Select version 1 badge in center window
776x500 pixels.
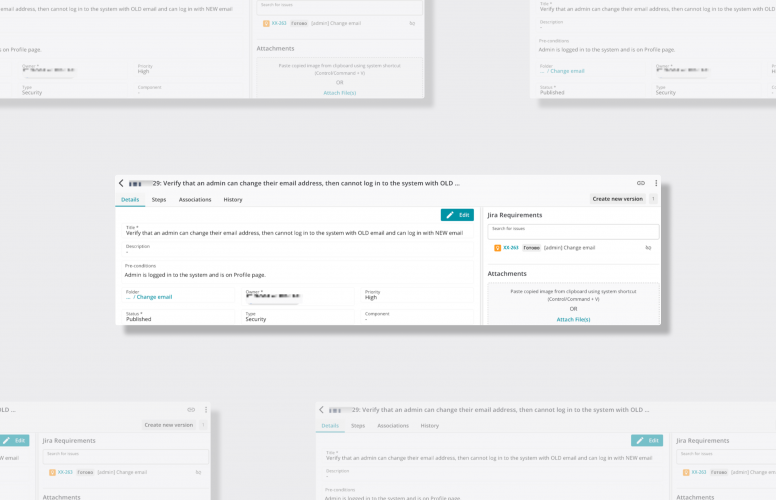(653, 199)
